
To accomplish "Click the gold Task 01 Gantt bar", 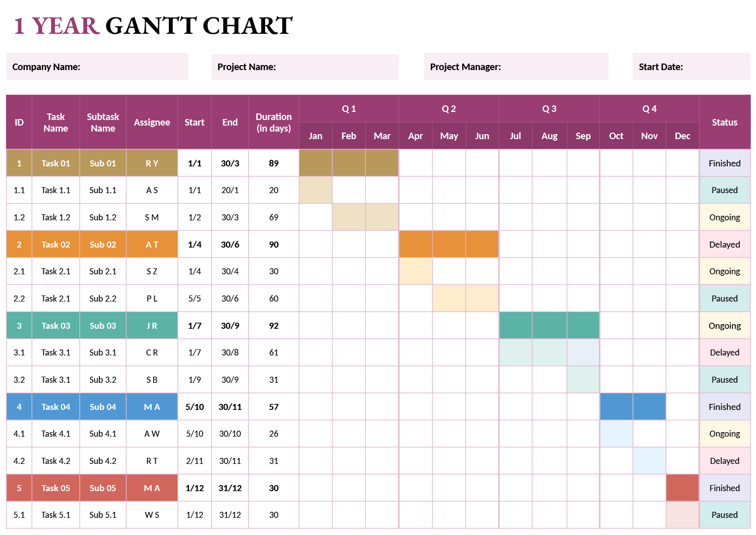I will pos(349,163).
